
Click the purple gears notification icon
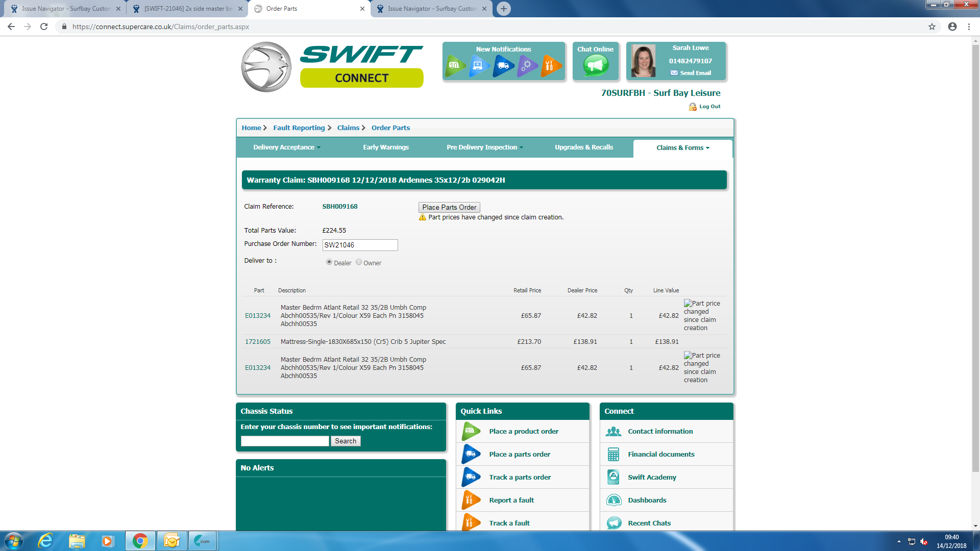(x=527, y=66)
